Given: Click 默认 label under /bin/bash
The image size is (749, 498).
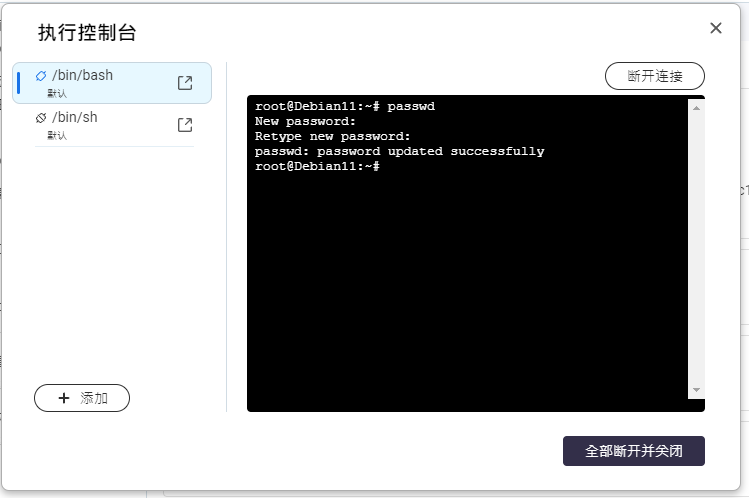Looking at the screenshot, I should (x=57, y=93).
